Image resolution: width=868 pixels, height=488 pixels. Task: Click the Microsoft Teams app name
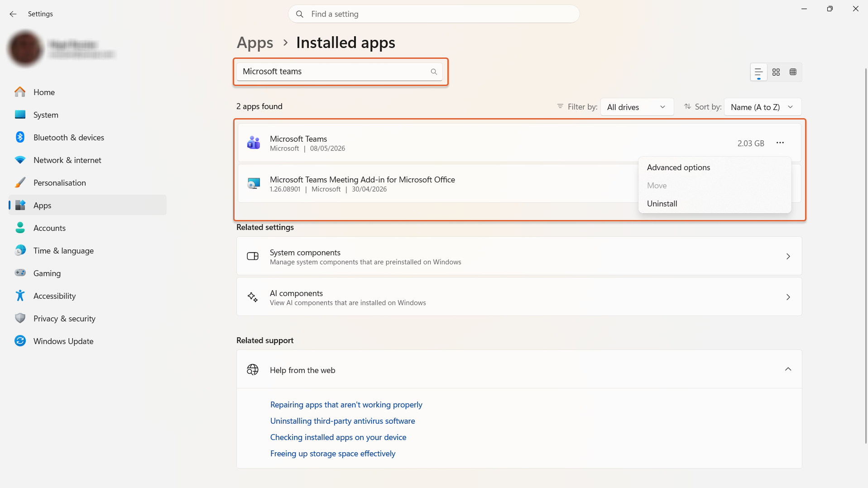298,139
